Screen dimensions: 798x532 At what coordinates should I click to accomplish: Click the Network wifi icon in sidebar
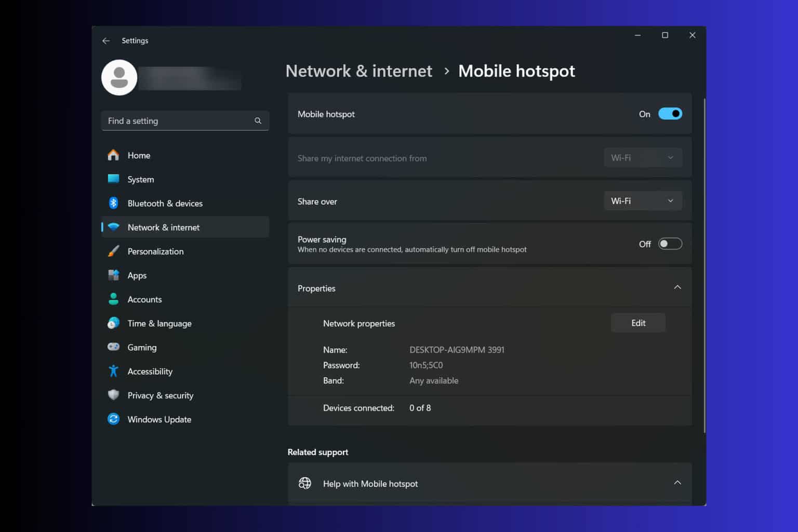[x=113, y=227]
